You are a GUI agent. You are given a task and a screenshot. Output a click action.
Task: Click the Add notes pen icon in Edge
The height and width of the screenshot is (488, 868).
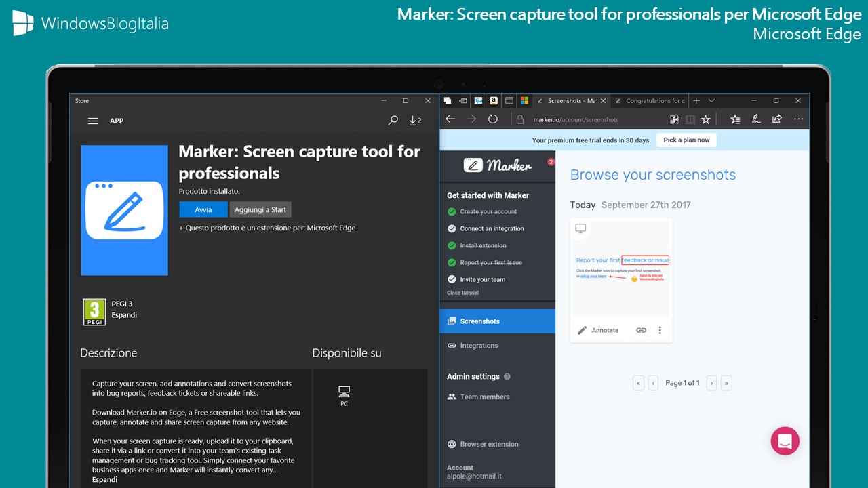pyautogui.click(x=756, y=119)
